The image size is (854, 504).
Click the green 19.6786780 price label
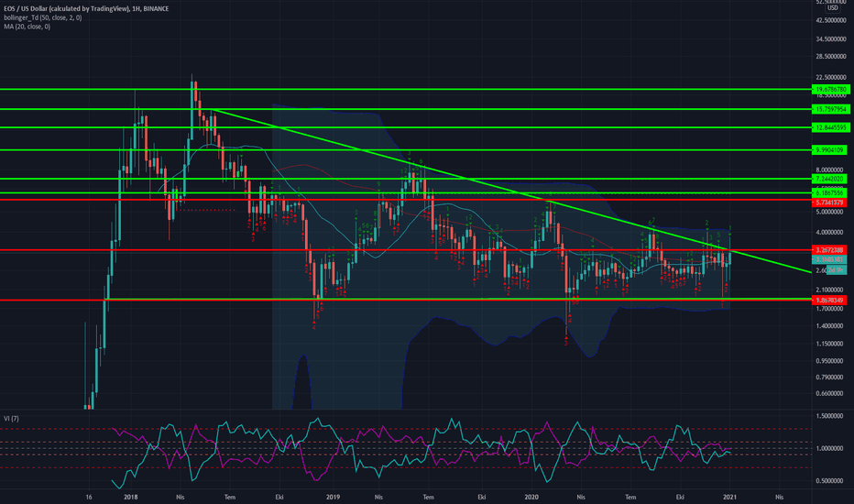click(x=830, y=90)
